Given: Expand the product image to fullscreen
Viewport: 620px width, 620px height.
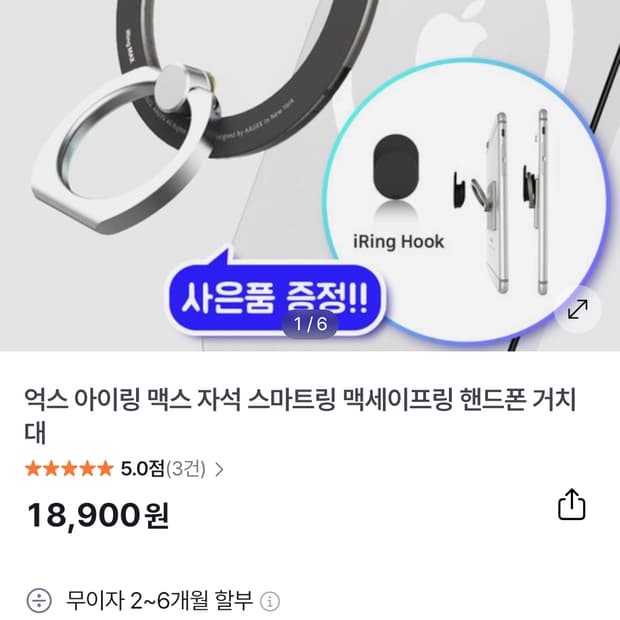Looking at the screenshot, I should 578,309.
